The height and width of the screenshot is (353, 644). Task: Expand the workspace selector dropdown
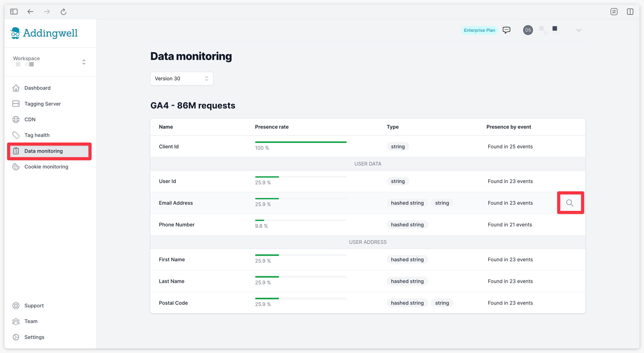click(x=83, y=62)
